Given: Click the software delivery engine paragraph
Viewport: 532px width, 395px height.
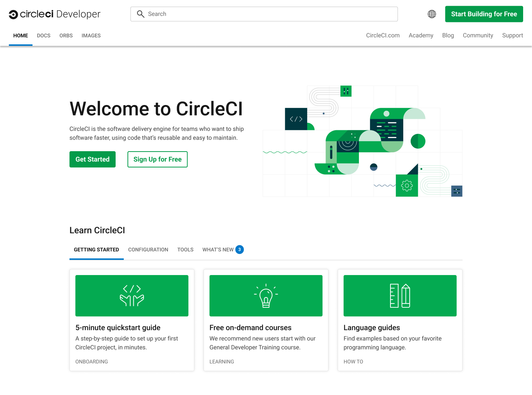Looking at the screenshot, I should [157, 133].
